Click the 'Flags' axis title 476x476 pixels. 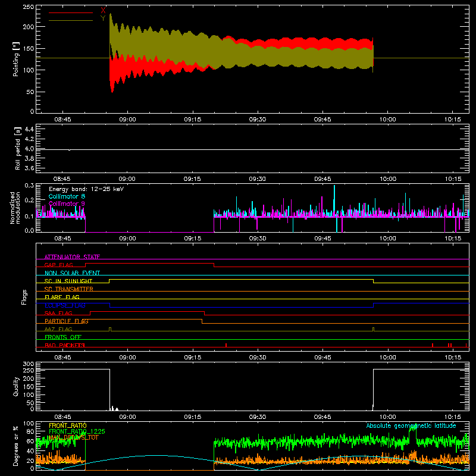point(24,297)
